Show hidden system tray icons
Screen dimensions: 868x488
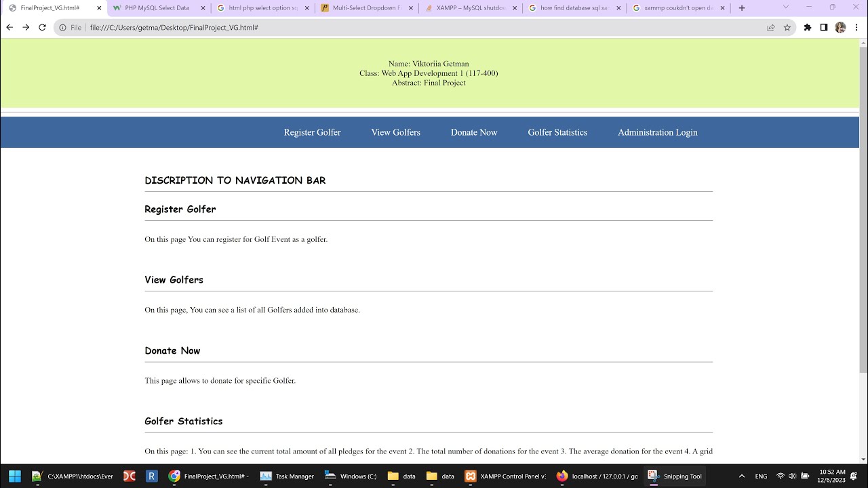click(x=741, y=476)
